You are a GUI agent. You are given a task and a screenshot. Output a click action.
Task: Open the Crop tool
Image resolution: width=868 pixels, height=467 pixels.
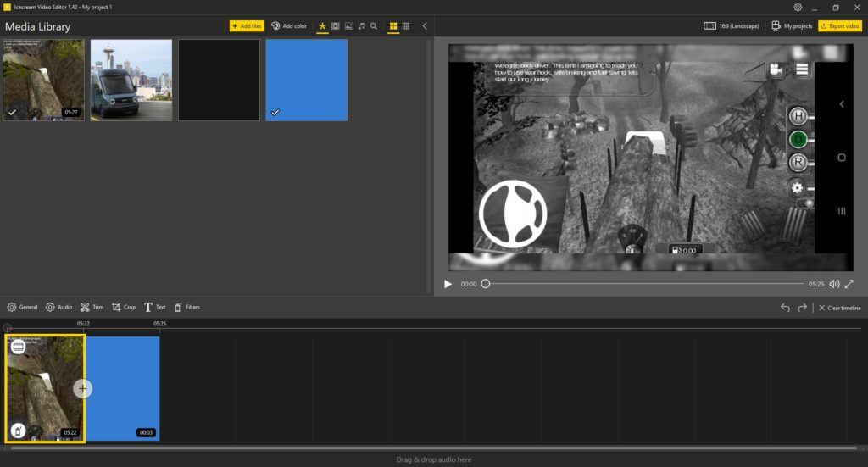click(124, 307)
